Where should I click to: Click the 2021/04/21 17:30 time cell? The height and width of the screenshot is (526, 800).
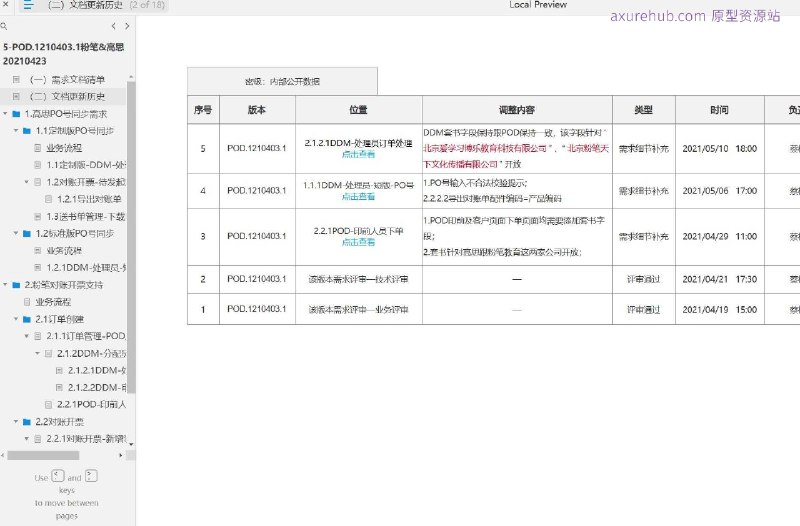719,279
